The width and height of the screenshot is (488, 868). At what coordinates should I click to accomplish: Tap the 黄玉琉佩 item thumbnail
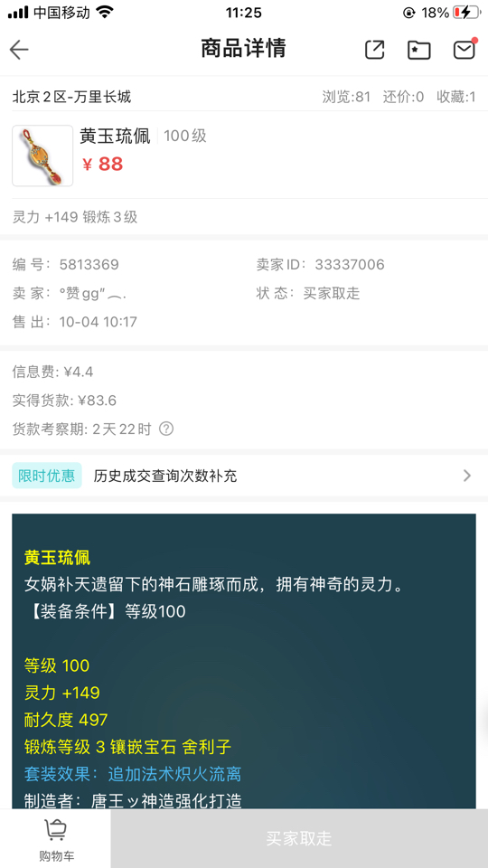[x=42, y=156]
